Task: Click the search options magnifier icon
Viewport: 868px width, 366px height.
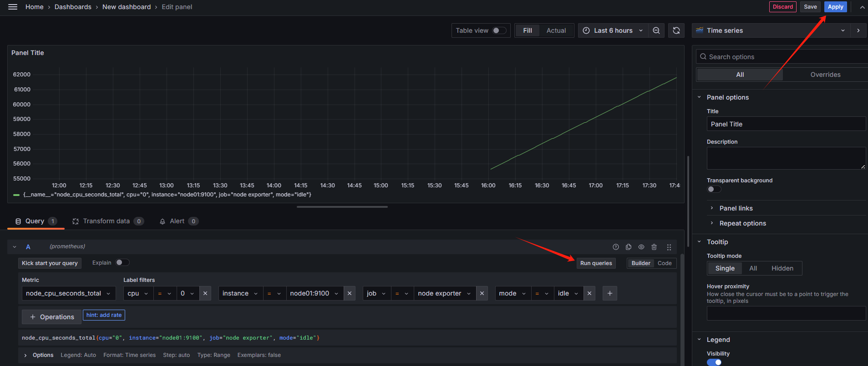Action: (703, 57)
